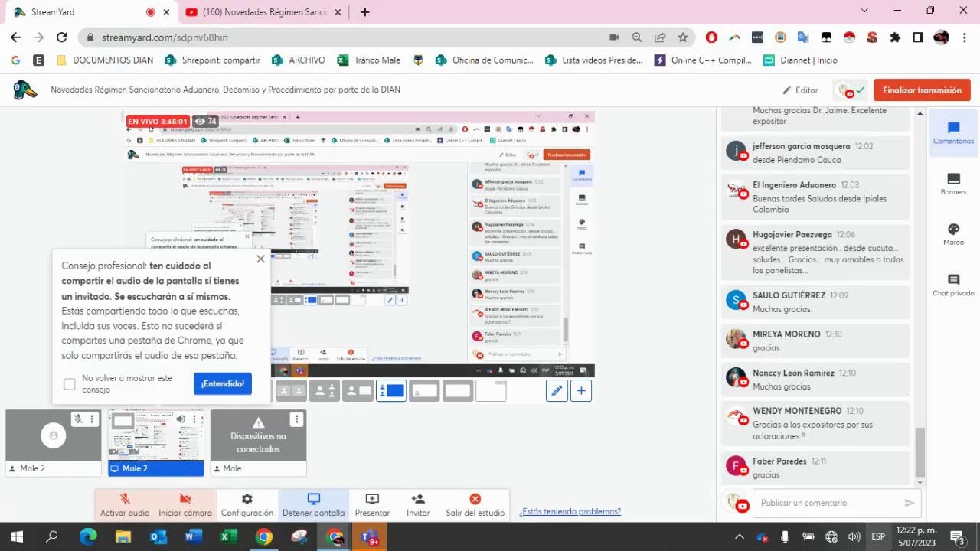
Task: Reload the StreamYard page
Action: point(62,37)
